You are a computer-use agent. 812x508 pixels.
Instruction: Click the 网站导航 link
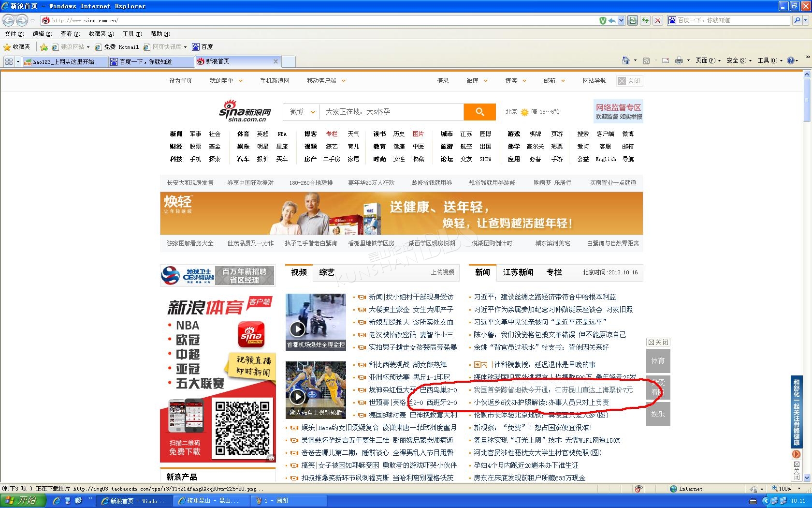(594, 81)
